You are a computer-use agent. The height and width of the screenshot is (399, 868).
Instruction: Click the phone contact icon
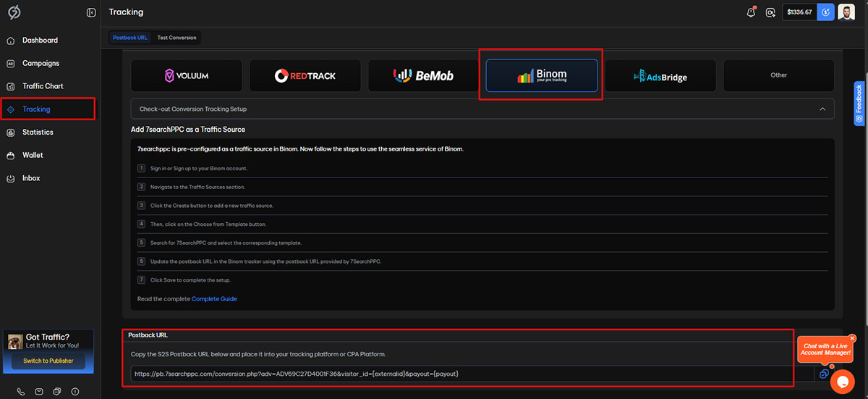[20, 392]
